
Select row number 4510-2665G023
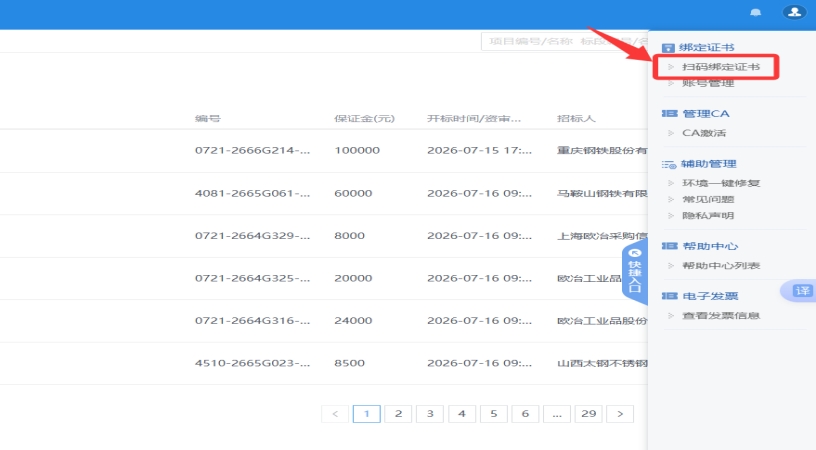(252, 363)
